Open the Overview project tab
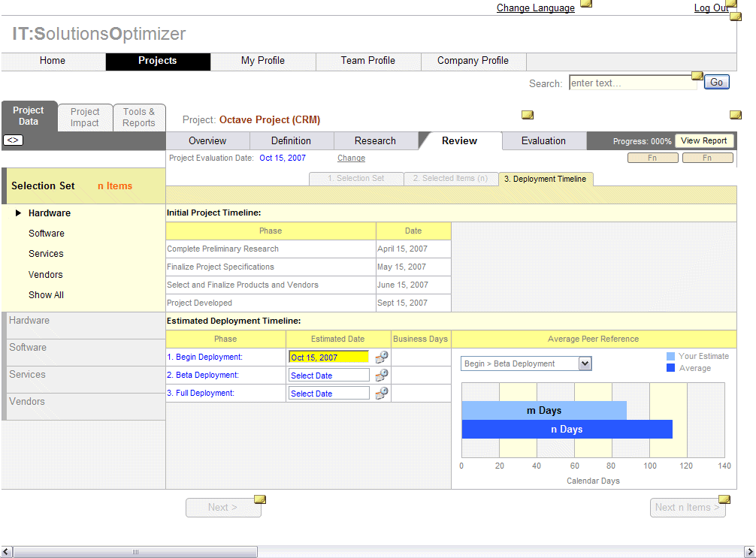The image size is (756, 558). [x=207, y=140]
